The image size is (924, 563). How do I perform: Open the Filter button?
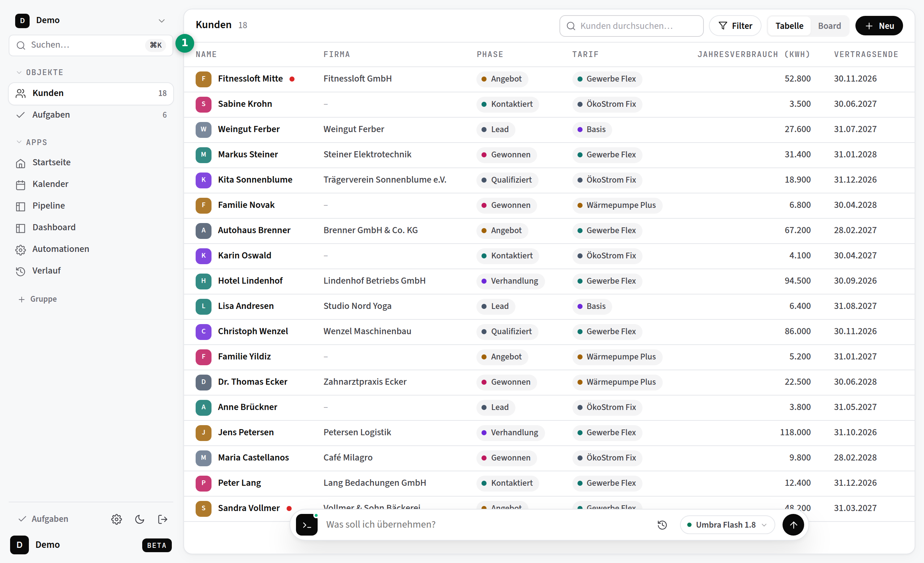735,26
